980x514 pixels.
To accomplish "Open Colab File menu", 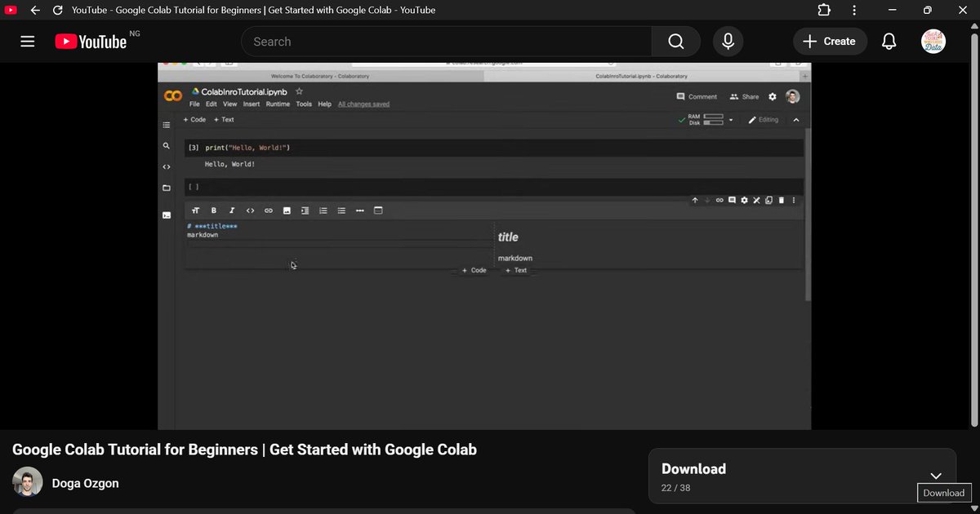I will 194,104.
